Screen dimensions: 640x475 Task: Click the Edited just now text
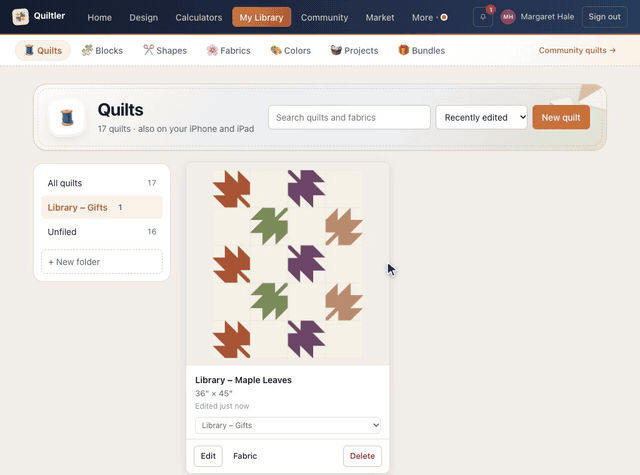pos(222,406)
